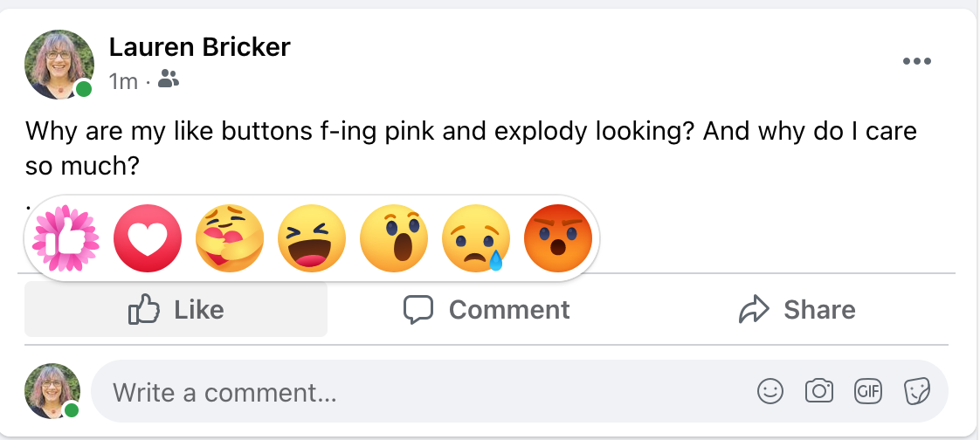The height and width of the screenshot is (440, 980).
Task: Click the friends audience icon beside timestamp
Action: click(x=169, y=81)
